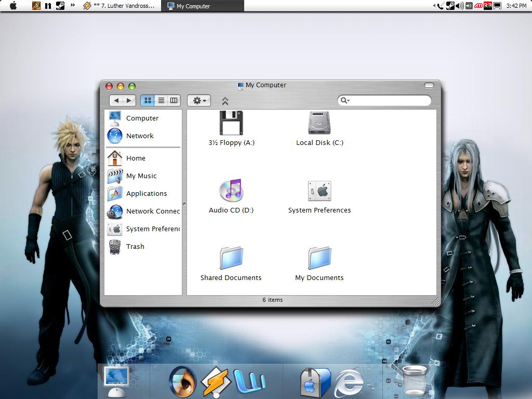
Task: Open Home in the sidebar
Action: [x=143, y=158]
